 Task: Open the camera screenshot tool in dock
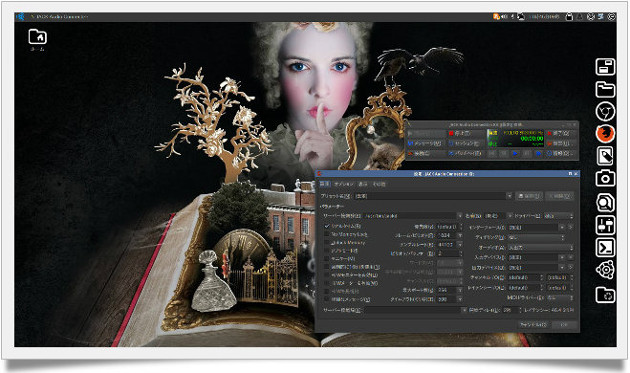605,178
